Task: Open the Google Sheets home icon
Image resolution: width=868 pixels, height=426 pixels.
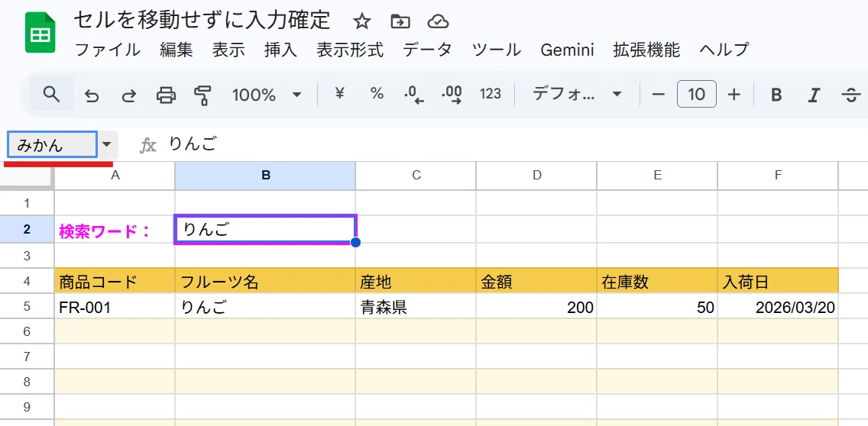Action: click(x=40, y=34)
